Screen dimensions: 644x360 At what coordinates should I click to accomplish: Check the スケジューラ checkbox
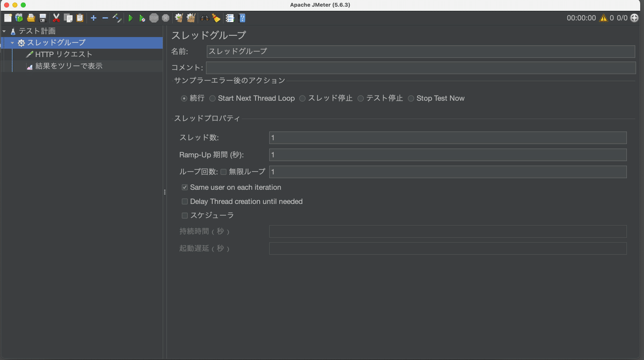(x=185, y=215)
